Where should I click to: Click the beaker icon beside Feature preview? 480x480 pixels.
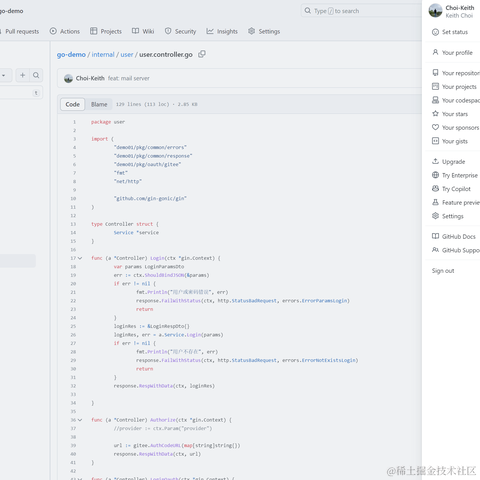(x=435, y=202)
